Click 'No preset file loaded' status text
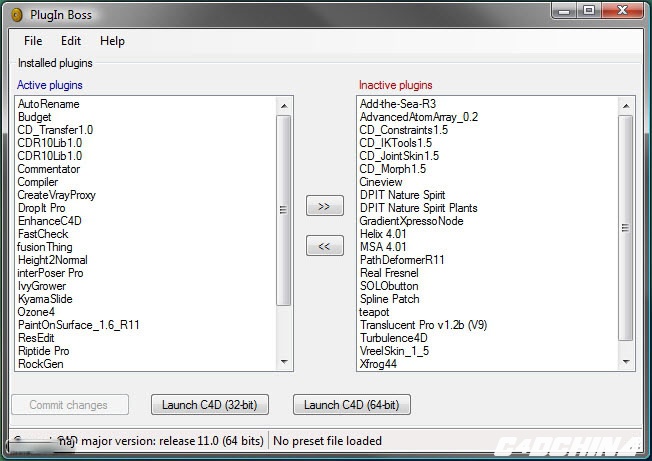The width and height of the screenshot is (652, 461). pos(327,441)
